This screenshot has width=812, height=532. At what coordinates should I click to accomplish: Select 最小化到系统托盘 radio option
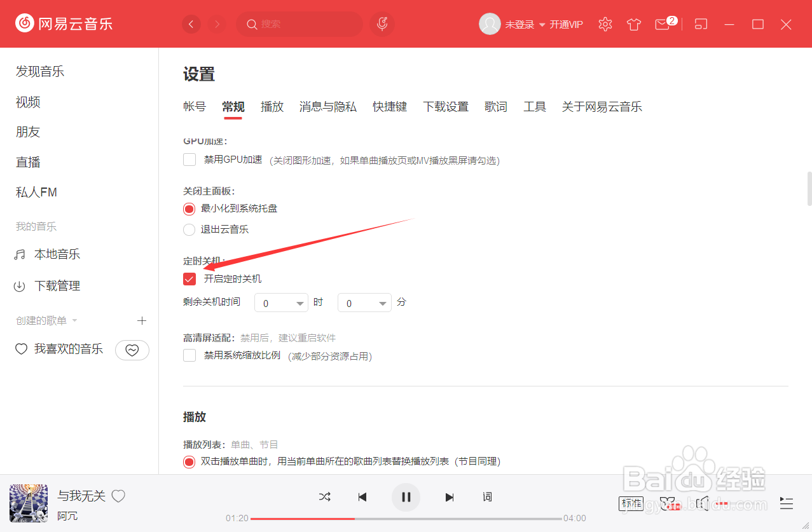coord(189,208)
